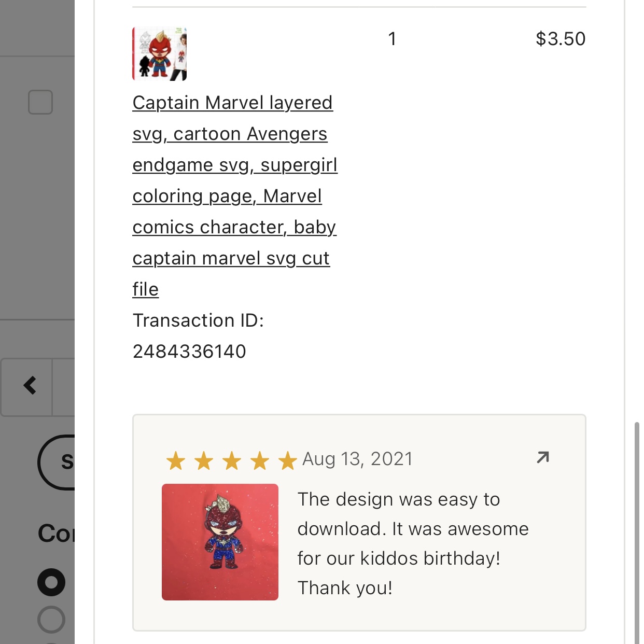Tick the checkbox in the dimmed background

click(40, 102)
